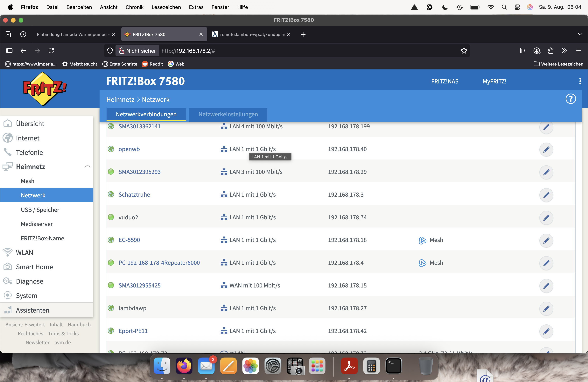Screen dimensions: 588x382
Task: Click the edit pencil for lambdawp device
Action: 546,308
